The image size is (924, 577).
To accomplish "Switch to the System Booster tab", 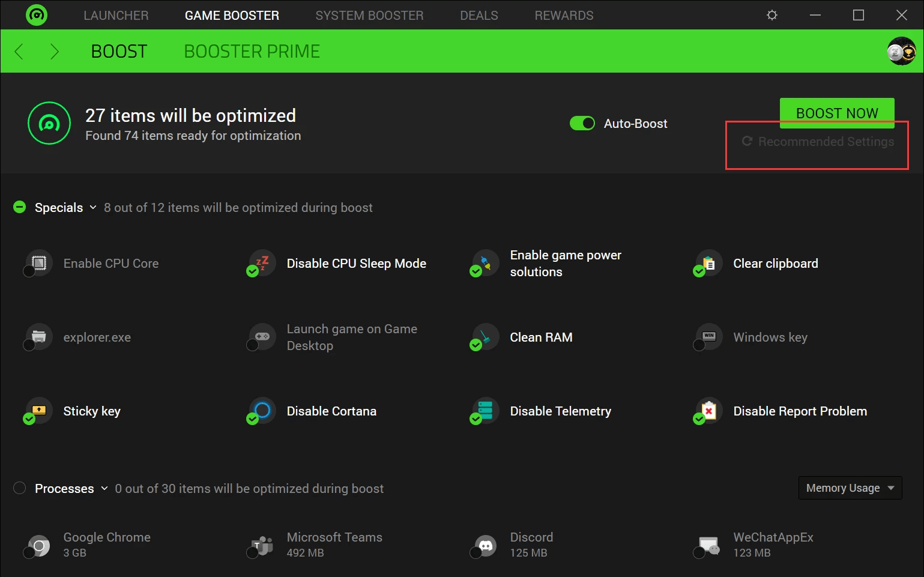I will pyautogui.click(x=369, y=15).
